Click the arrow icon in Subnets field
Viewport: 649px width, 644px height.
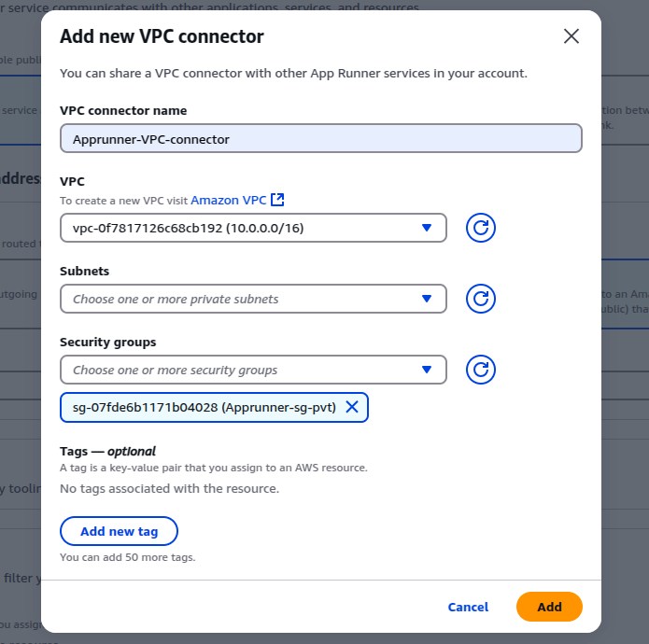click(x=427, y=299)
